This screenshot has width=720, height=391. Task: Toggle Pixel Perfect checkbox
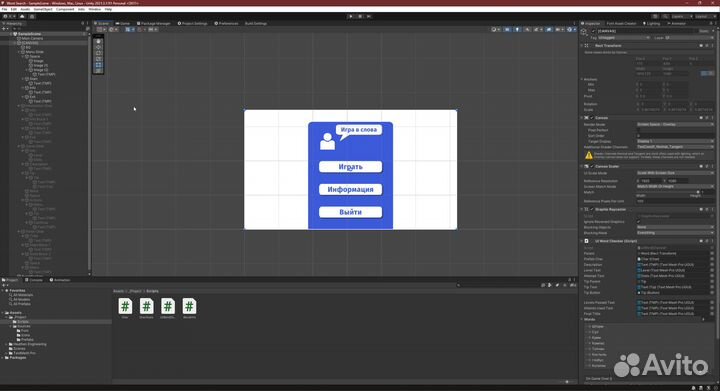639,130
